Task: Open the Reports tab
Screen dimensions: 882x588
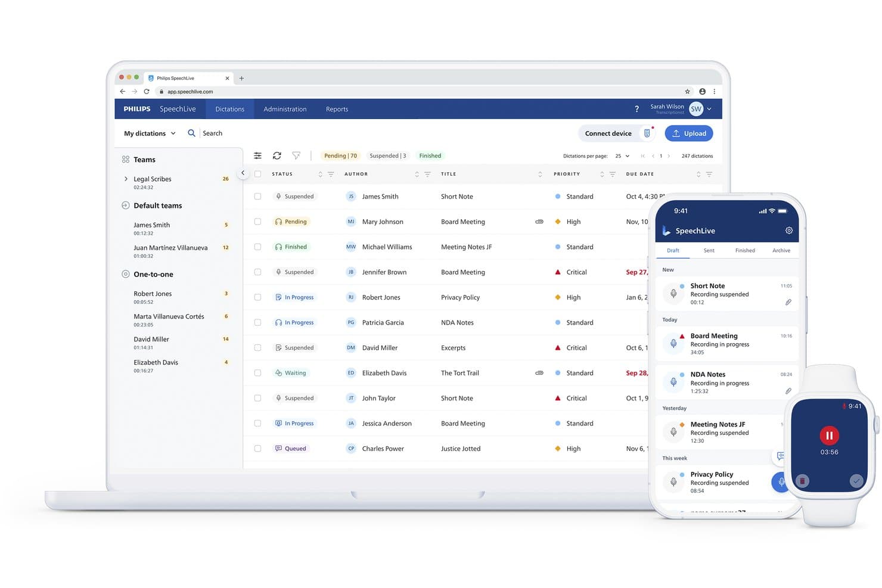Action: (337, 109)
